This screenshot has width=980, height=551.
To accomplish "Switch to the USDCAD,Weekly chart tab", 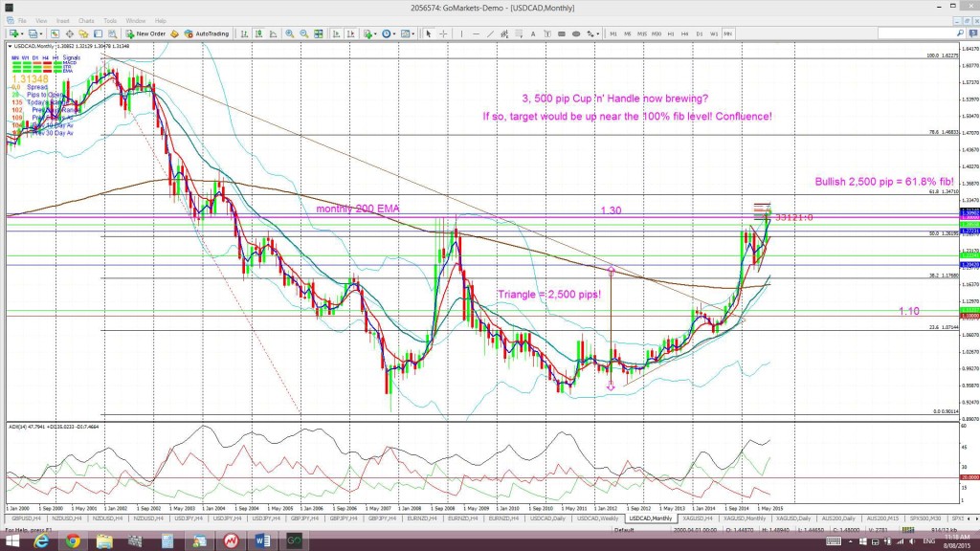I will pos(597,518).
